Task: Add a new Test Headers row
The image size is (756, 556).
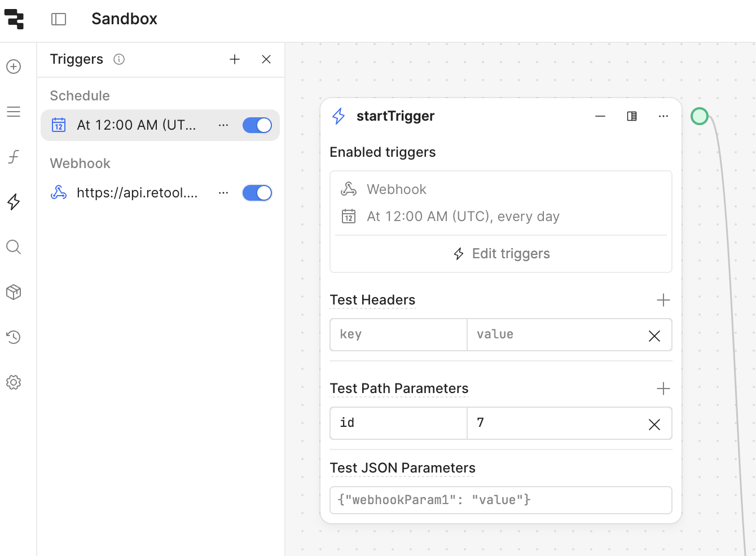Action: 663,300
